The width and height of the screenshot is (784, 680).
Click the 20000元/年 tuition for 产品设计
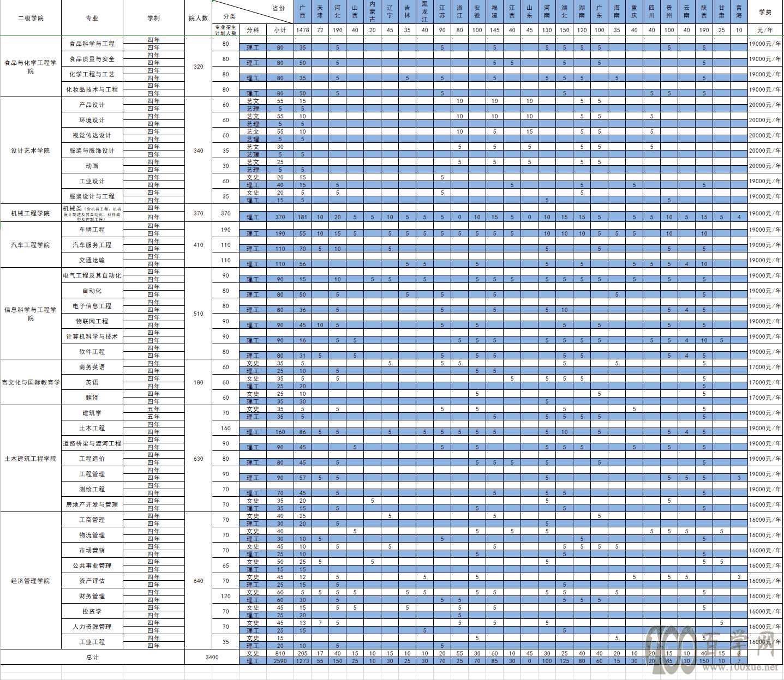765,105
